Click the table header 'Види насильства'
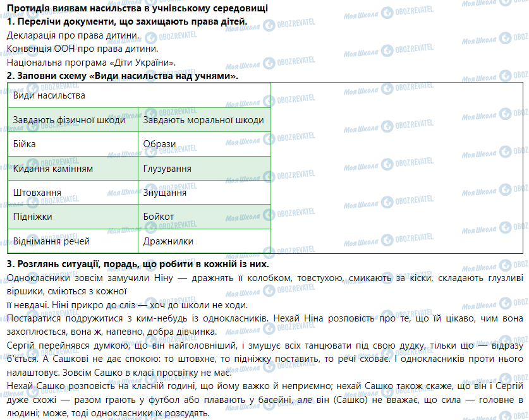 49,96
